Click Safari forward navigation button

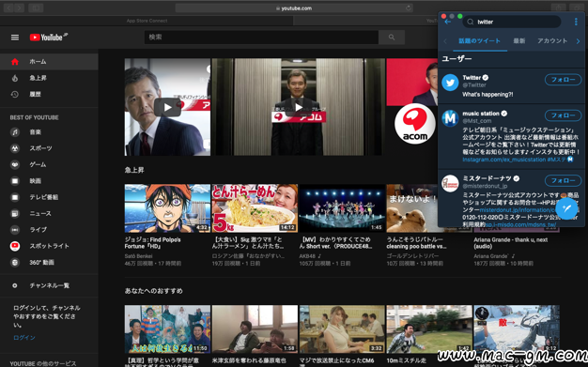pyautogui.click(x=20, y=8)
